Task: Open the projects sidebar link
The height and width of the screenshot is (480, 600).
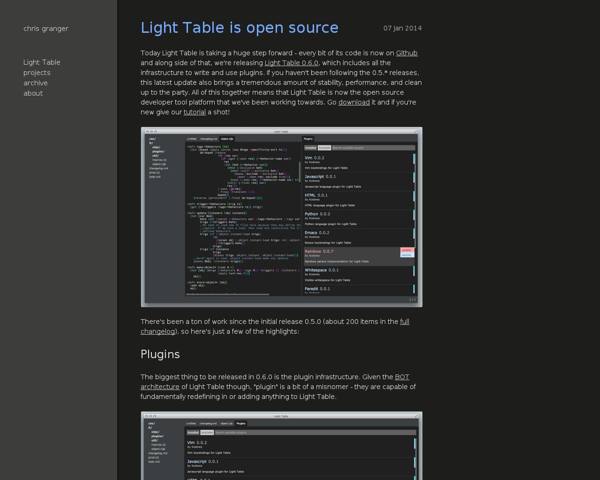Action: pos(37,73)
